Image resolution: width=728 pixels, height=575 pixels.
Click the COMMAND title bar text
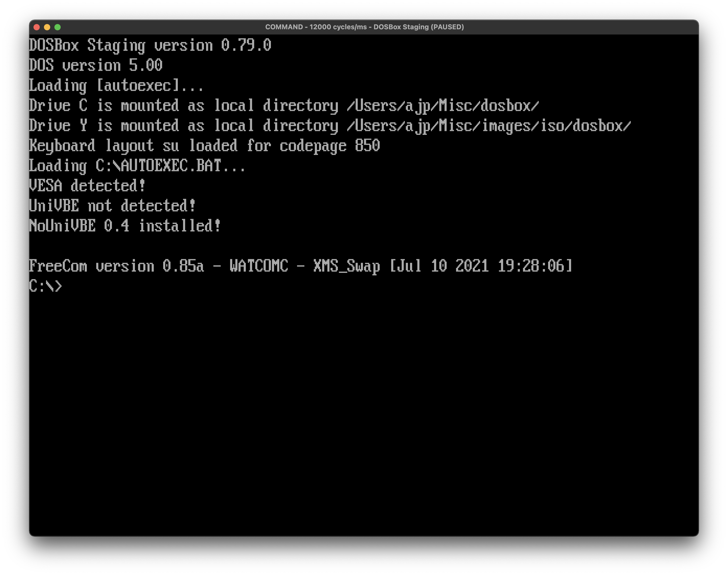[284, 27]
